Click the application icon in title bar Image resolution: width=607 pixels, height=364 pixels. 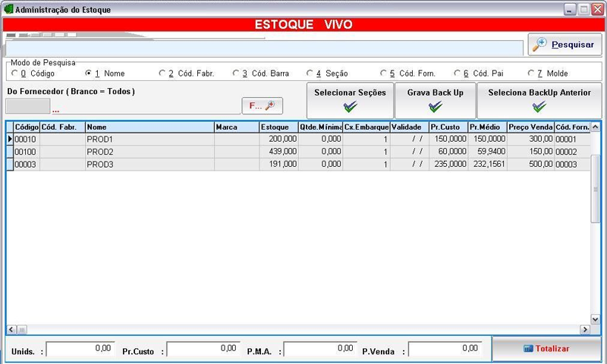8,9
